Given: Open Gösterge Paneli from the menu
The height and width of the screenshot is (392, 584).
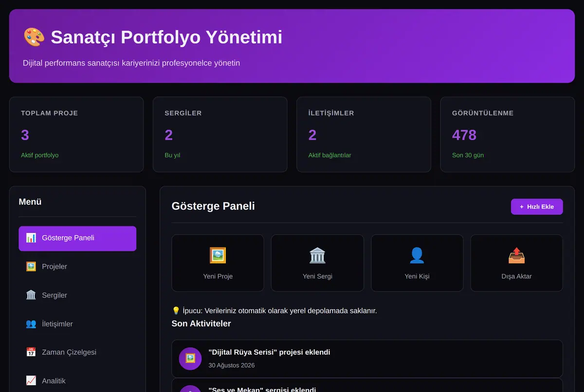Looking at the screenshot, I should 77,238.
